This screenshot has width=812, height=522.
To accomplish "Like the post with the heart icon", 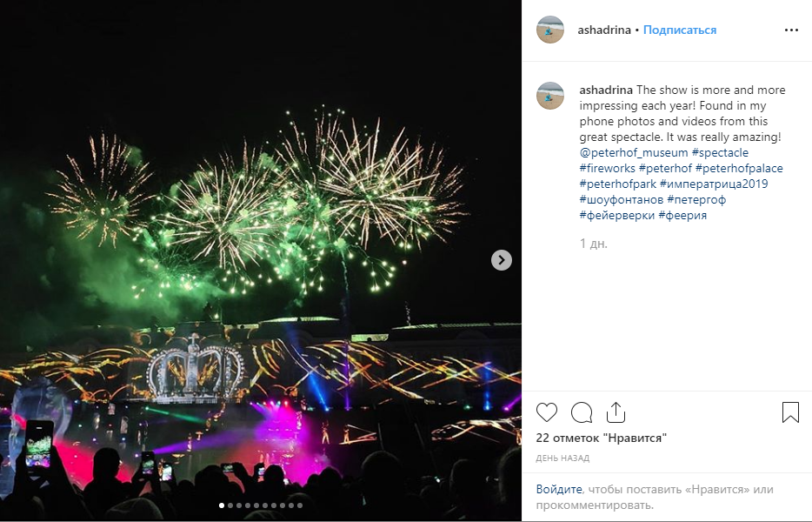I will pos(546,412).
